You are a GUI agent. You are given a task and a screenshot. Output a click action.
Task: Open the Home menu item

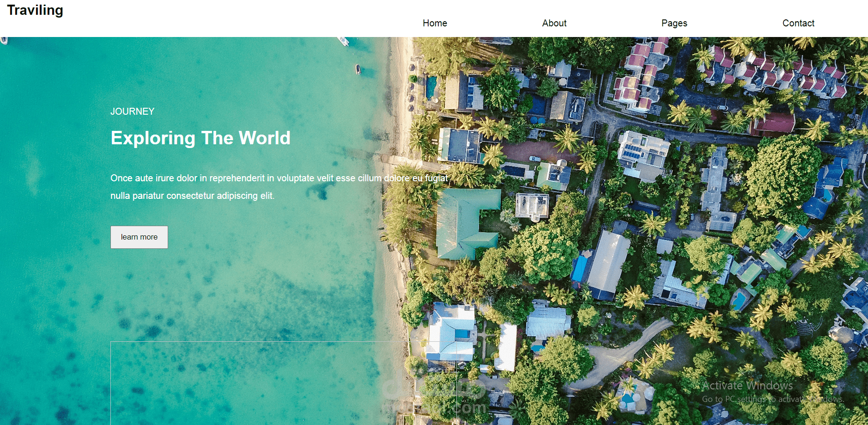pyautogui.click(x=435, y=23)
